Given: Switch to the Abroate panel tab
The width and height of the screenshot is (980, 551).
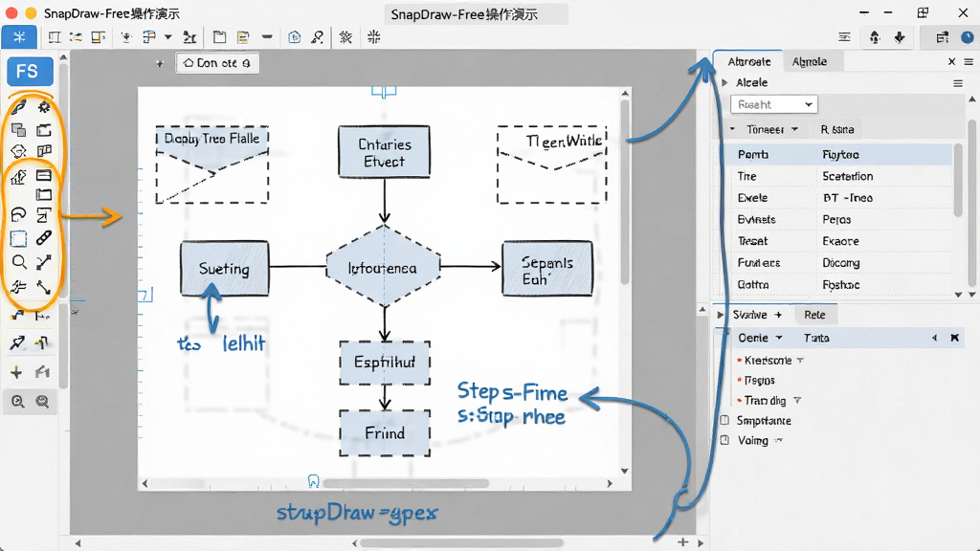Looking at the screenshot, I should [x=748, y=62].
